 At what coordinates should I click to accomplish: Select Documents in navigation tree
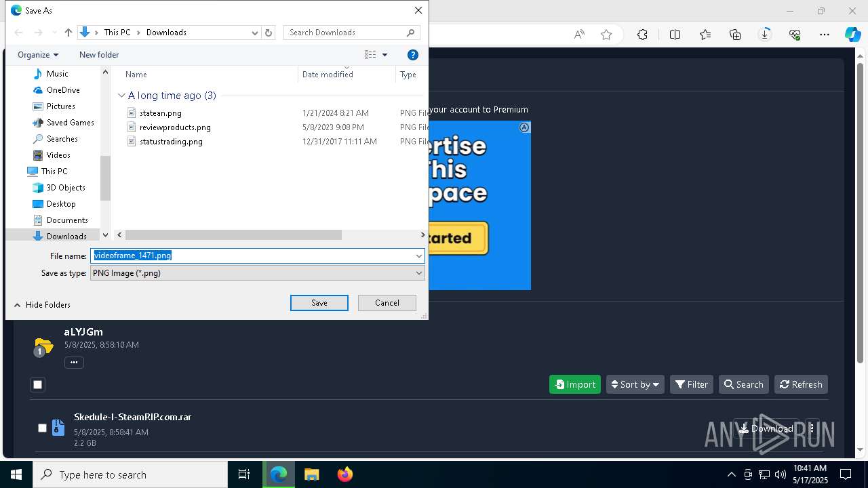point(67,220)
